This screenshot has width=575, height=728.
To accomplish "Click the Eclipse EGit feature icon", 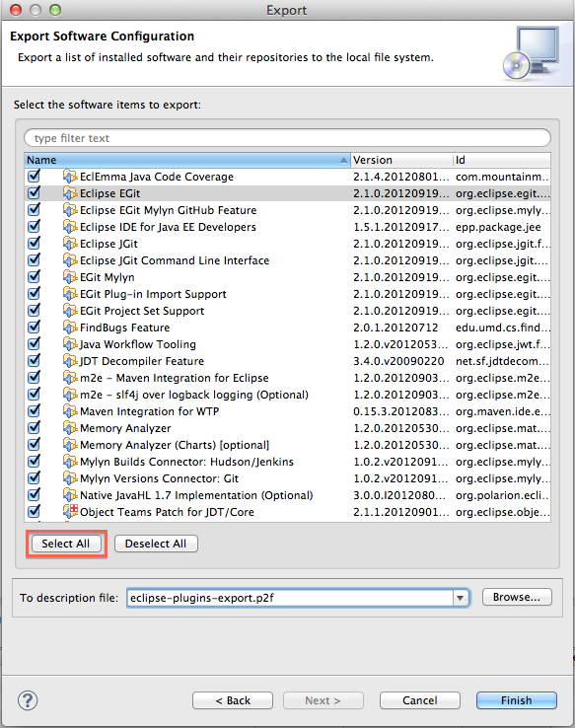I will (x=70, y=193).
